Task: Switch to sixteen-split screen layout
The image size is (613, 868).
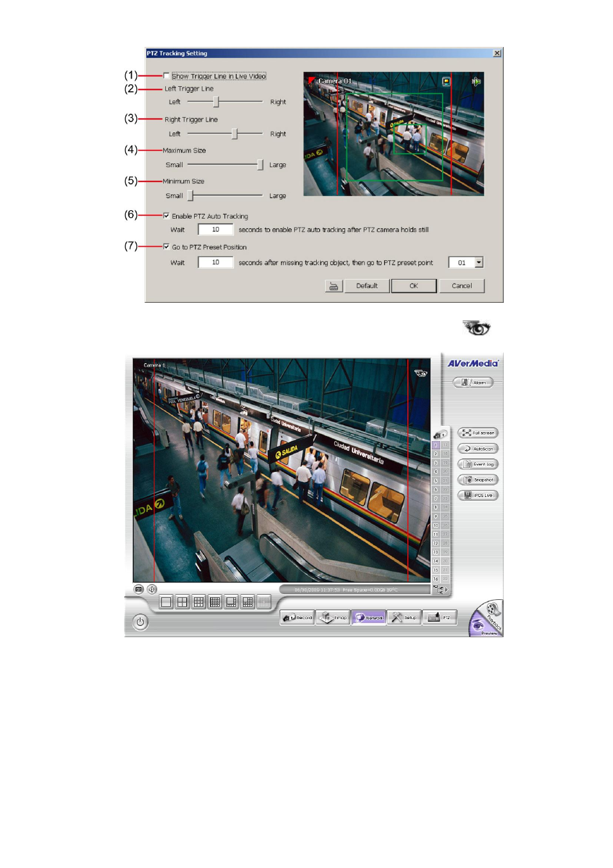Action: (215, 602)
